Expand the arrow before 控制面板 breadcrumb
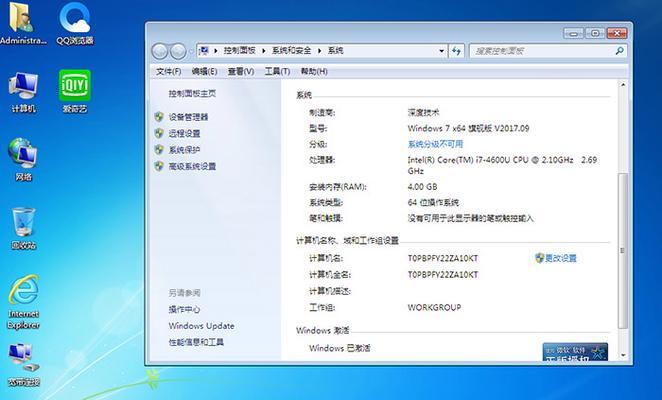Viewport: 662px width, 400px height. coord(216,51)
